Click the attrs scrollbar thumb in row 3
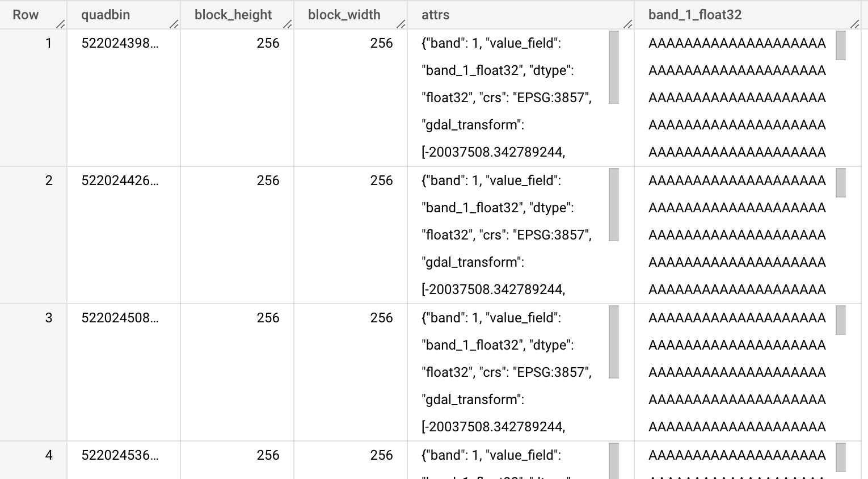 [614, 342]
